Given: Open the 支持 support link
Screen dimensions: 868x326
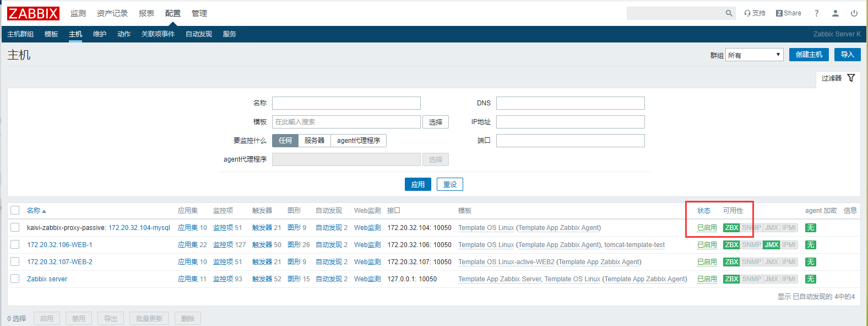Looking at the screenshot, I should pos(755,13).
